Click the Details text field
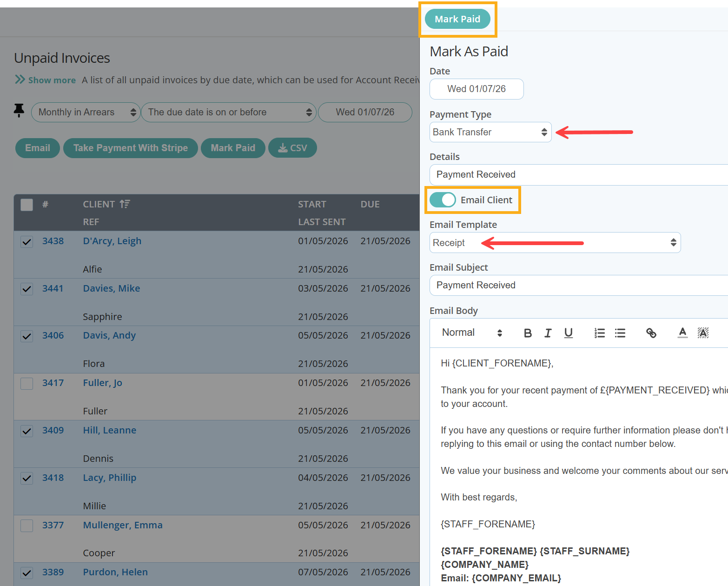Viewport: 728px width, 586px height. pyautogui.click(x=579, y=174)
